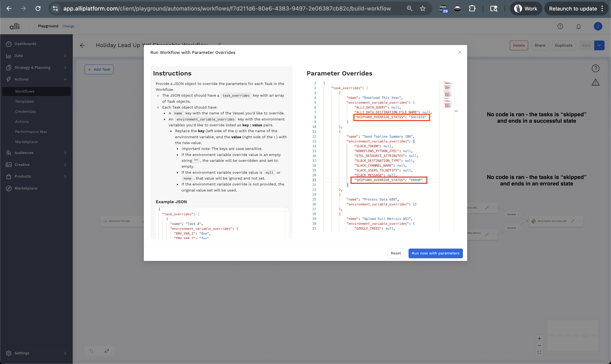
Task: Toggle vertical layout arrows icon
Action: 91,351
